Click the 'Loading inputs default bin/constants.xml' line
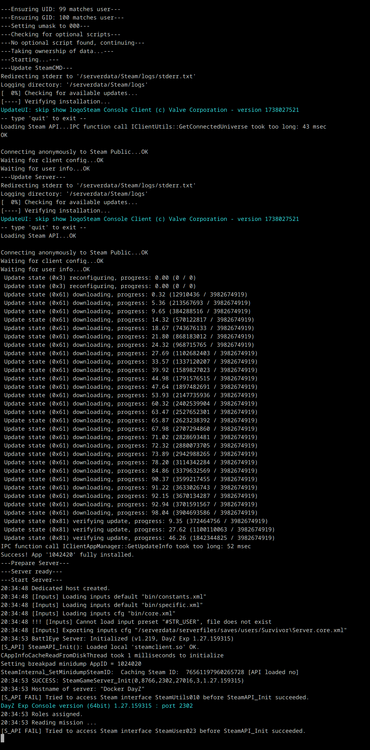 pyautogui.click(x=103, y=596)
